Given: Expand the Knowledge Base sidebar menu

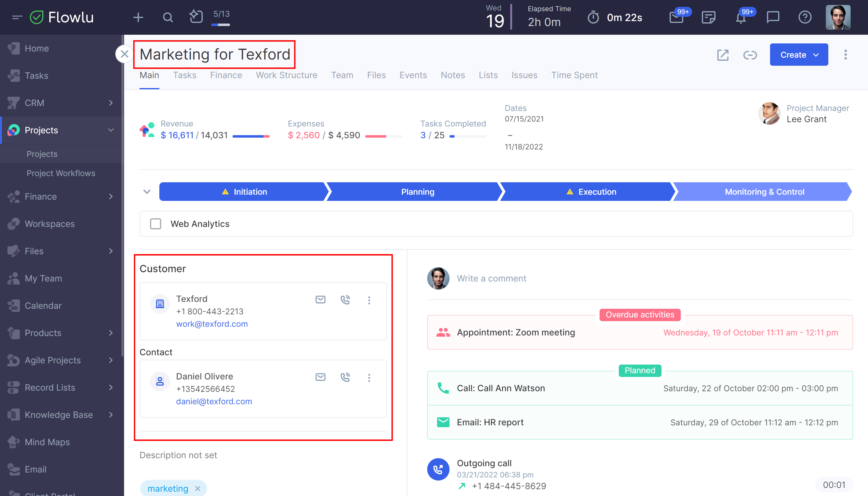Looking at the screenshot, I should pos(111,414).
